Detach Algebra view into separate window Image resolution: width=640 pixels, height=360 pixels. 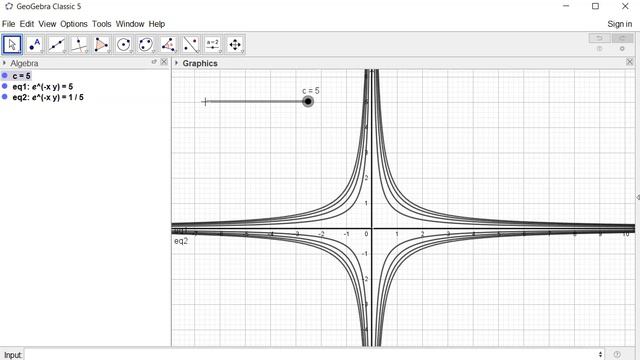coord(154,62)
